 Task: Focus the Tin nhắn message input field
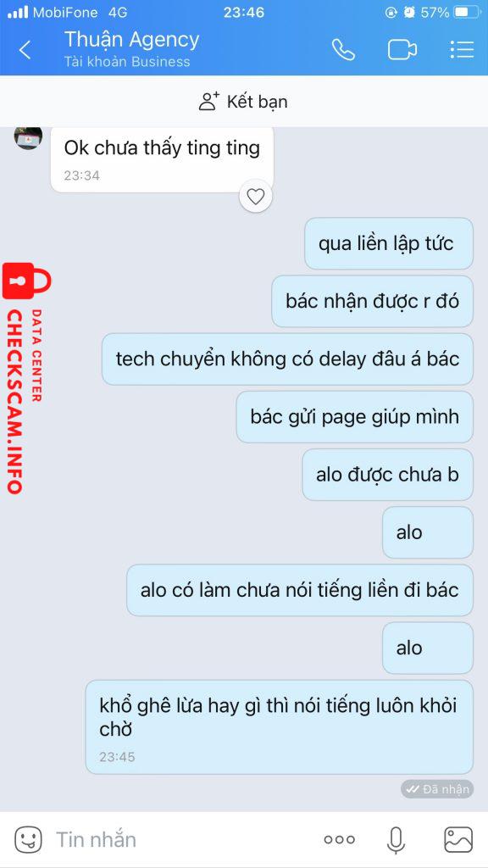[183, 840]
